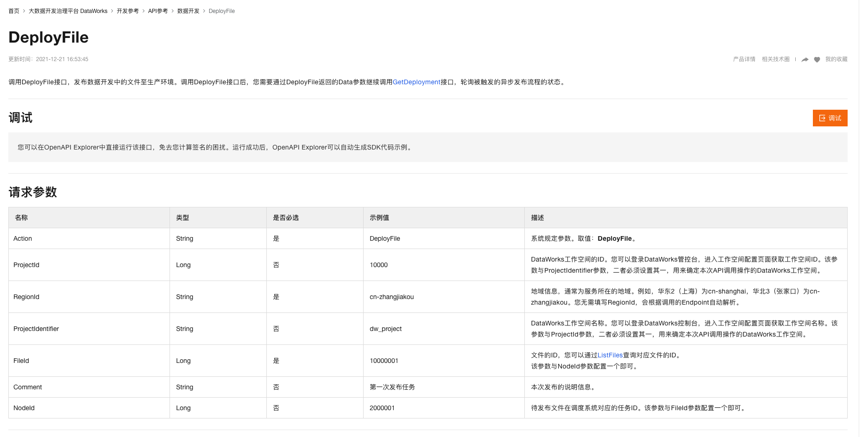Click example value DeployFile in the Action row
Viewport: 868px width, 437px height.
pos(385,238)
